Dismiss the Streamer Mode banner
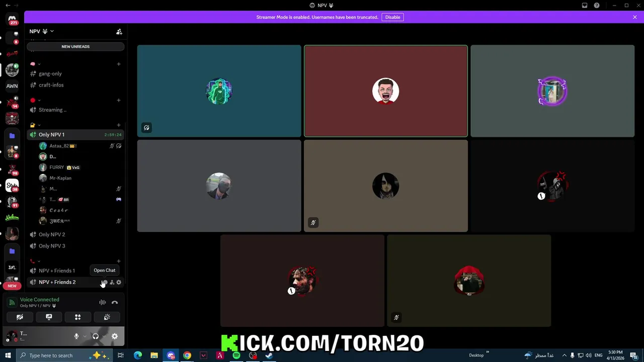The image size is (644, 362). coord(635,17)
